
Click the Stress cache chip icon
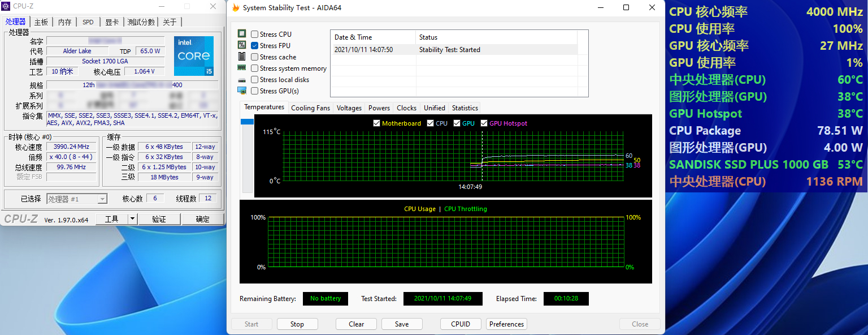(242, 57)
